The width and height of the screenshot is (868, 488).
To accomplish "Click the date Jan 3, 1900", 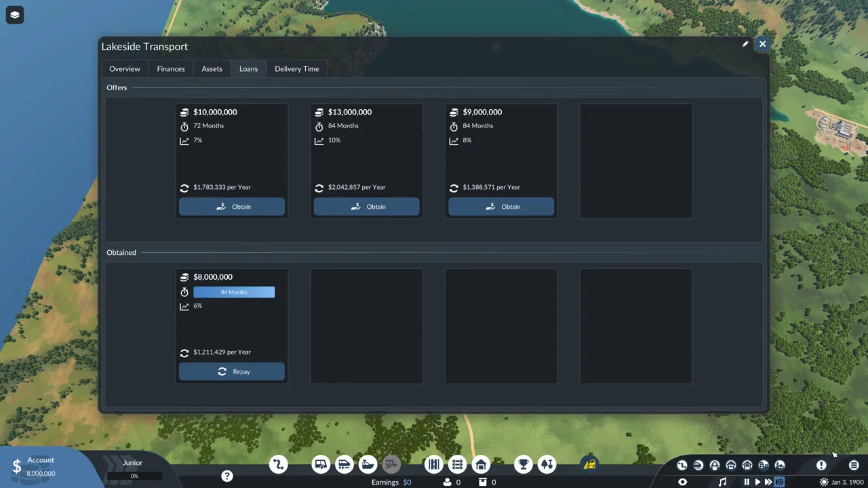I will [x=847, y=482].
